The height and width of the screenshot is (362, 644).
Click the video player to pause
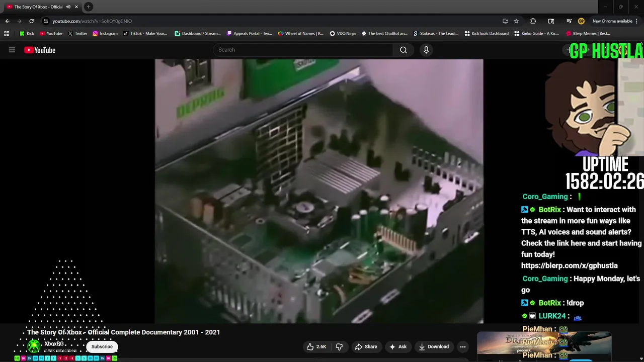319,191
